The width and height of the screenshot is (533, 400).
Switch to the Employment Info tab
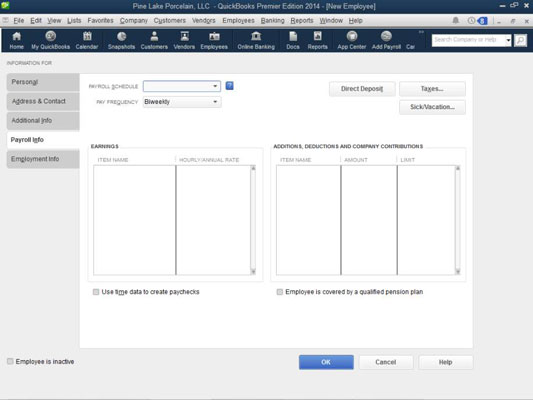pos(43,159)
